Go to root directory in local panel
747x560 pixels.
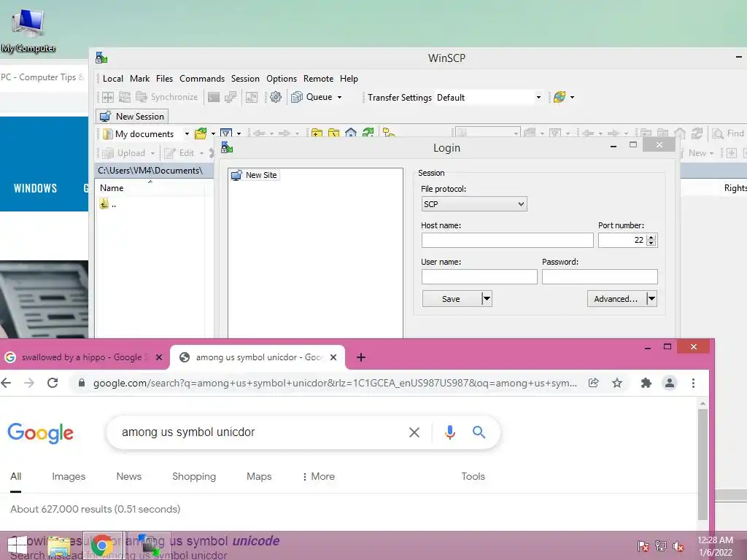coord(333,133)
